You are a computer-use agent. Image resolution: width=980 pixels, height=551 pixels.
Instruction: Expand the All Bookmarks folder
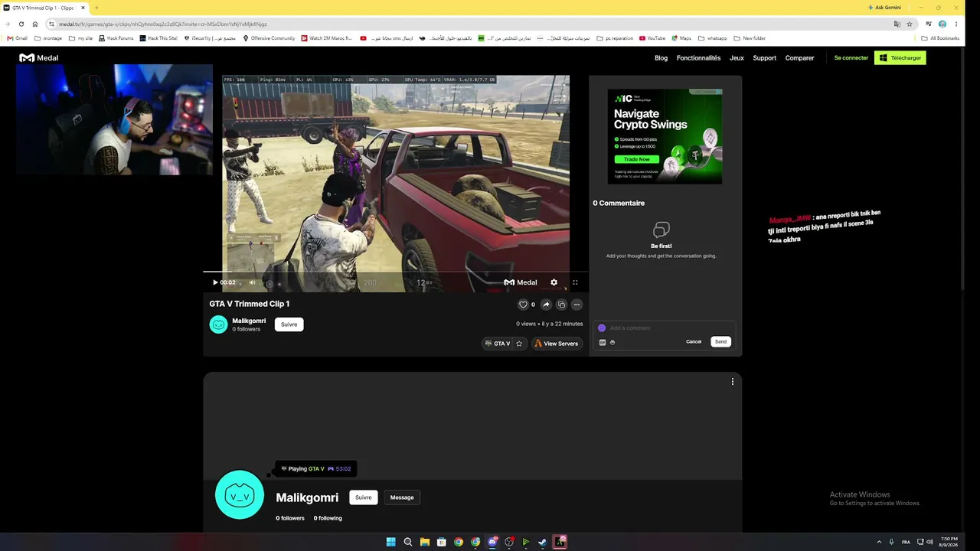(x=940, y=38)
